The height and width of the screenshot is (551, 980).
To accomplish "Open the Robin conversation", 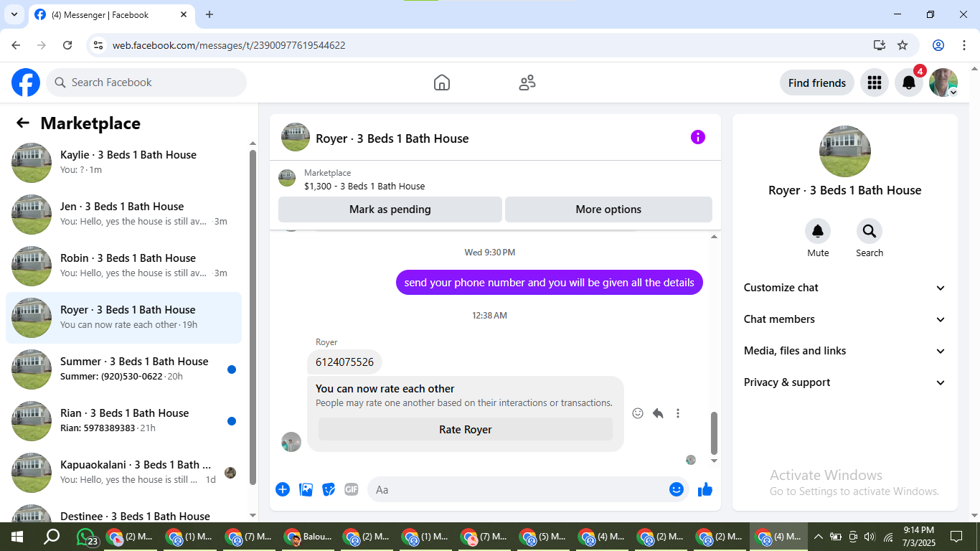I will tap(123, 266).
